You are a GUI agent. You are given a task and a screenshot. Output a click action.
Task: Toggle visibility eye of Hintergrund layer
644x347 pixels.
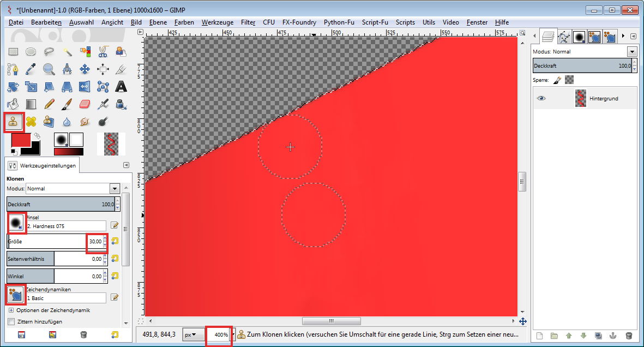[x=541, y=98]
